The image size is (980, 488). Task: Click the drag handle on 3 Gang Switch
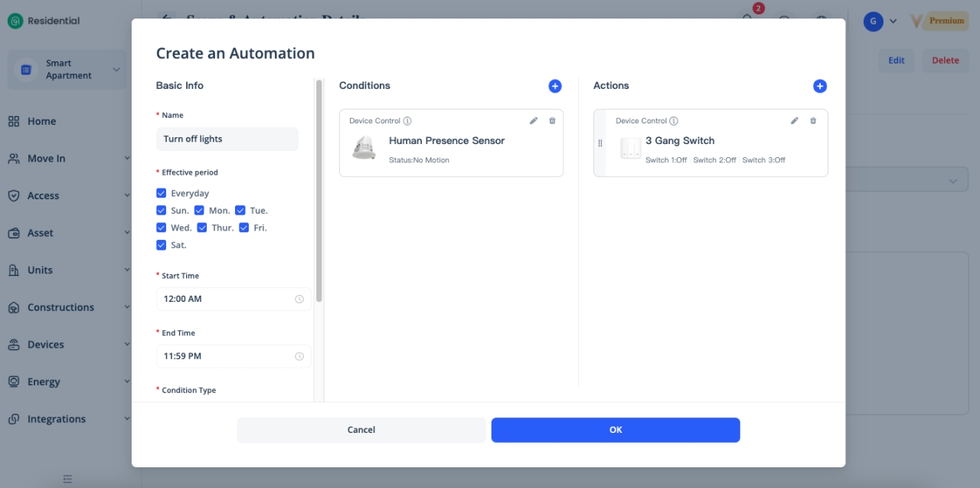(x=600, y=143)
